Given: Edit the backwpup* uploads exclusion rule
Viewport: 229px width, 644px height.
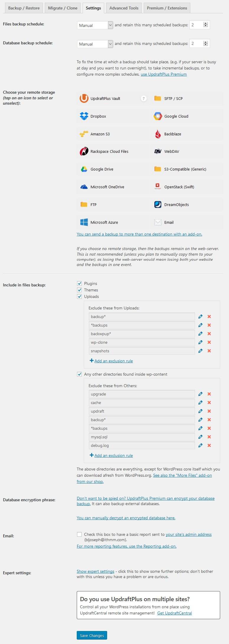Looking at the screenshot, I should pyautogui.click(x=200, y=334).
